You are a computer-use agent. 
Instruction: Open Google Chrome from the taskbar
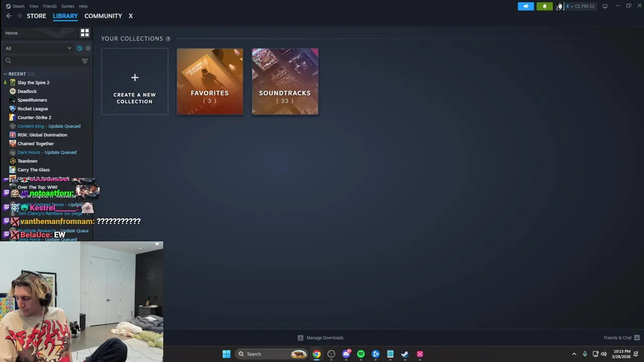tap(316, 354)
